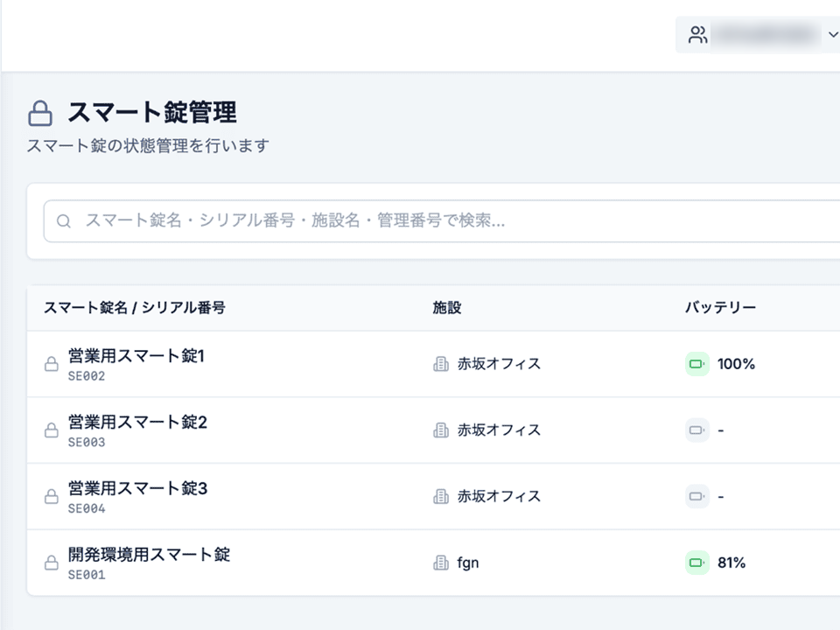Click the building icon next to fgn
Viewport: 840px width, 630px height.
(441, 563)
